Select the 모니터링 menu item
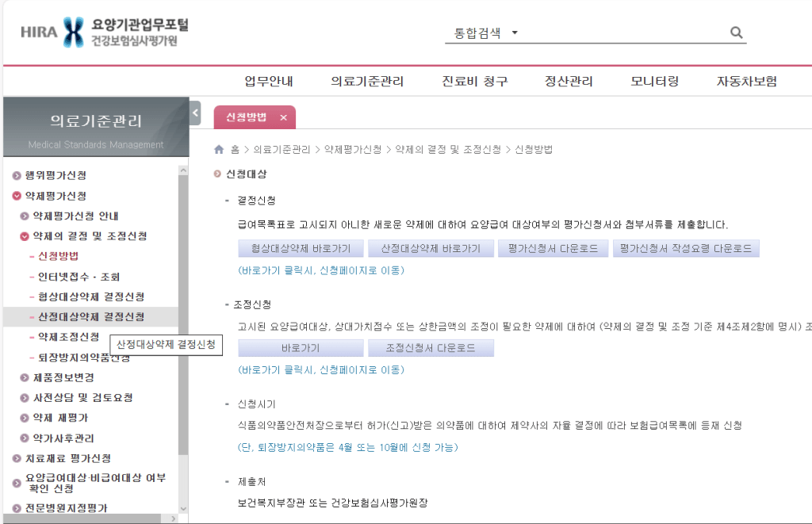812x524 pixels. (x=653, y=80)
